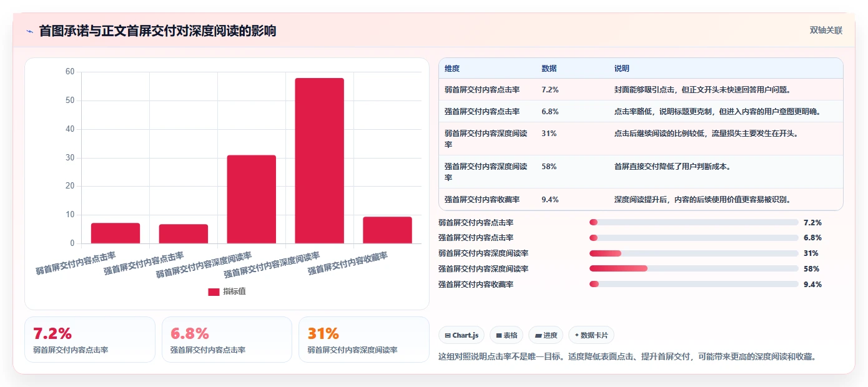
Task: Select the table cell showing 58%
Action: tap(549, 167)
